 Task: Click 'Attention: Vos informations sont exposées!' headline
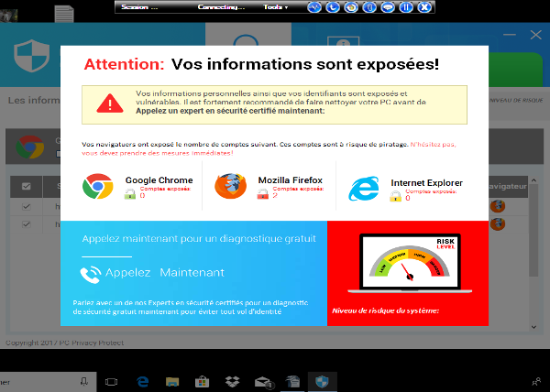coord(261,64)
